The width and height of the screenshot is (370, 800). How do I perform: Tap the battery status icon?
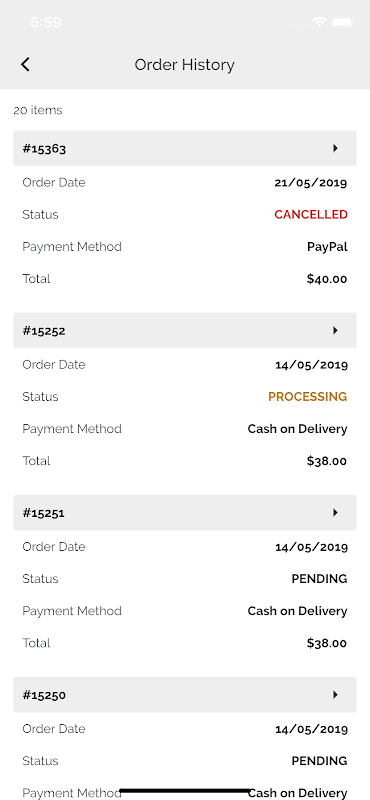342,22
